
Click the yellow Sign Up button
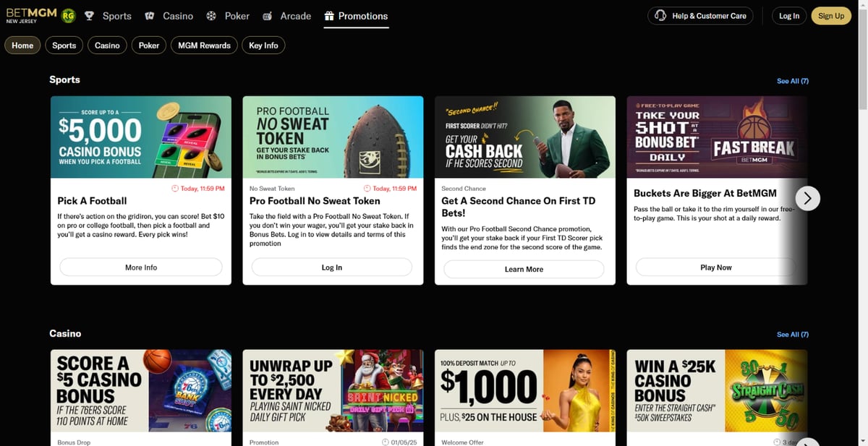point(831,16)
